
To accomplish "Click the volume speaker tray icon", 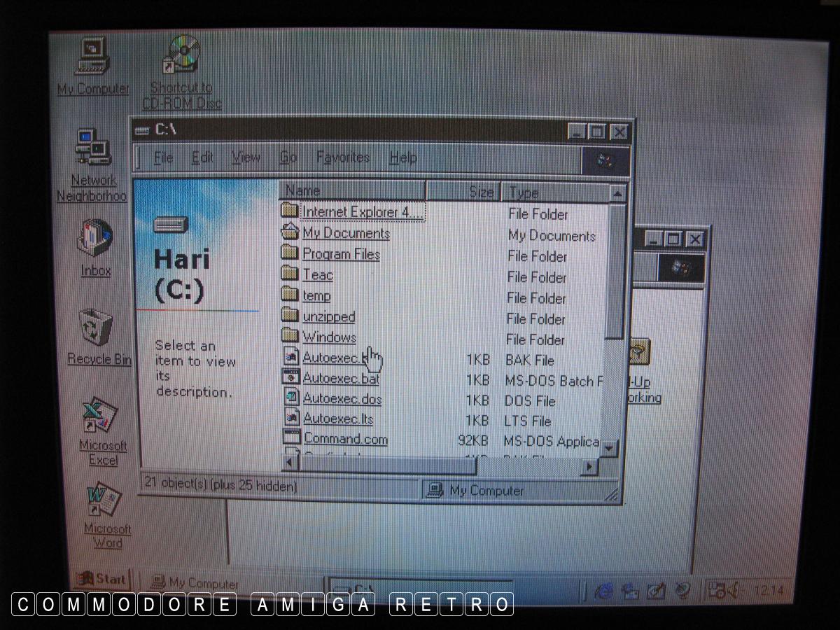I will click(735, 590).
